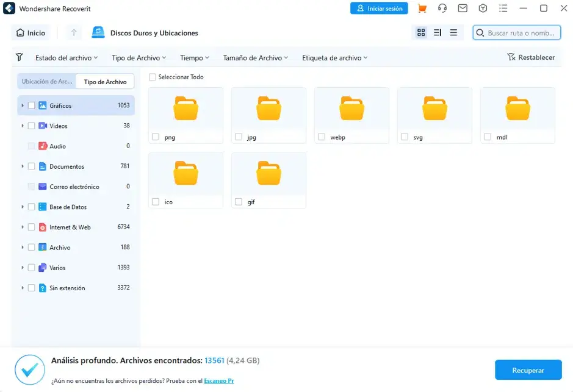573x392 pixels.
Task: Click the Documentos file icon
Action: 43,166
